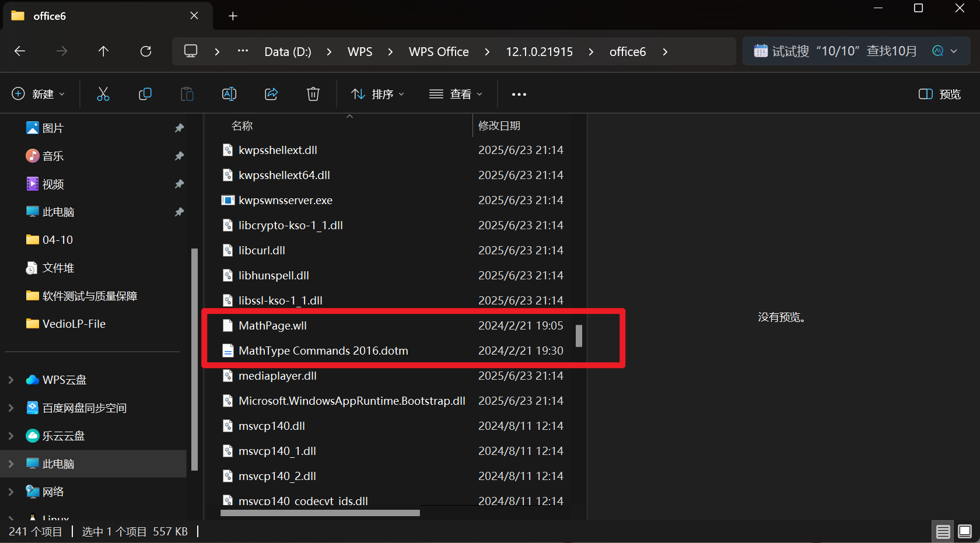Click the PC monitor icon in address bar
The width and height of the screenshot is (980, 543).
click(191, 51)
